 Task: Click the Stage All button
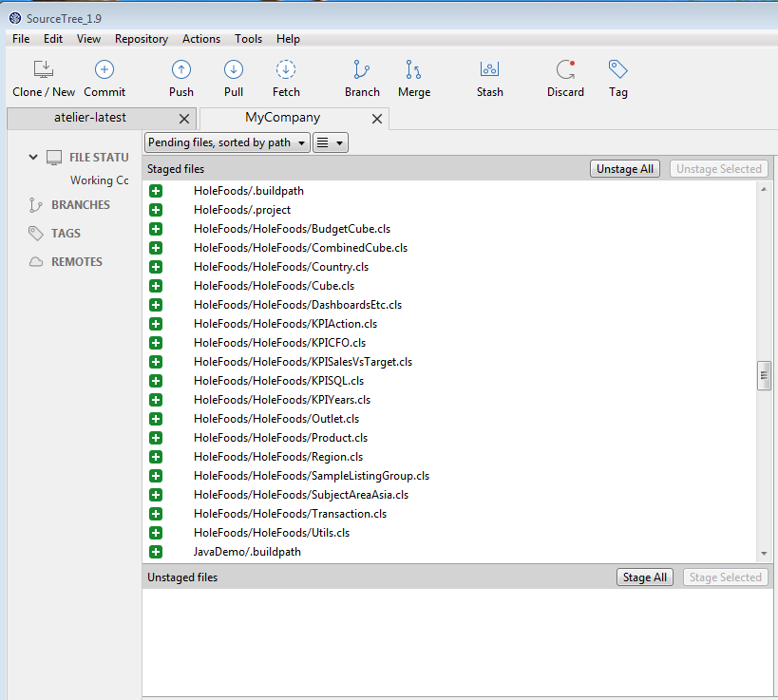pyautogui.click(x=644, y=577)
